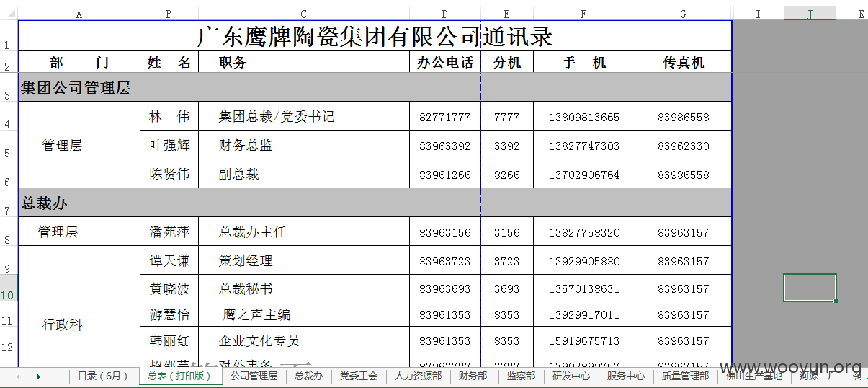Viewport: 868px width, 388px height.
Task: Click the name cell 陈贤伟
Action: coord(169,174)
